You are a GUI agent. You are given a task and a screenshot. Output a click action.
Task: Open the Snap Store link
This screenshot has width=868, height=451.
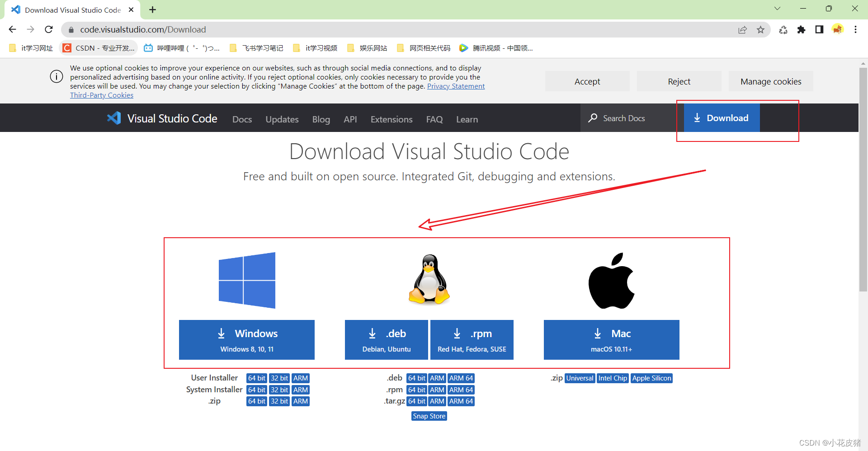click(429, 416)
